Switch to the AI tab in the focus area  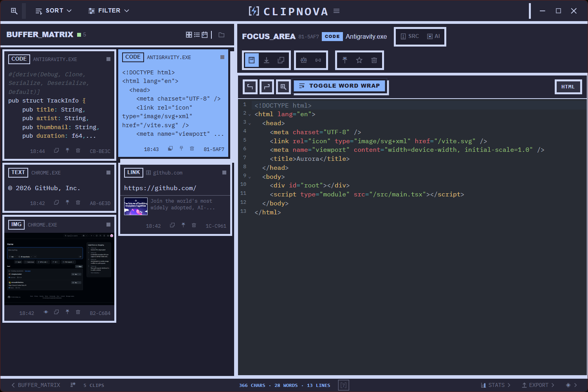click(433, 36)
